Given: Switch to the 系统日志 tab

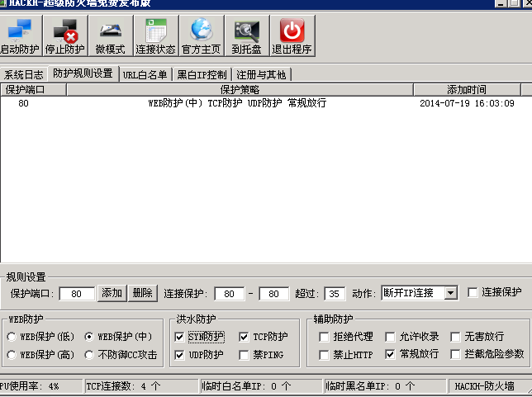Looking at the screenshot, I should [24, 74].
